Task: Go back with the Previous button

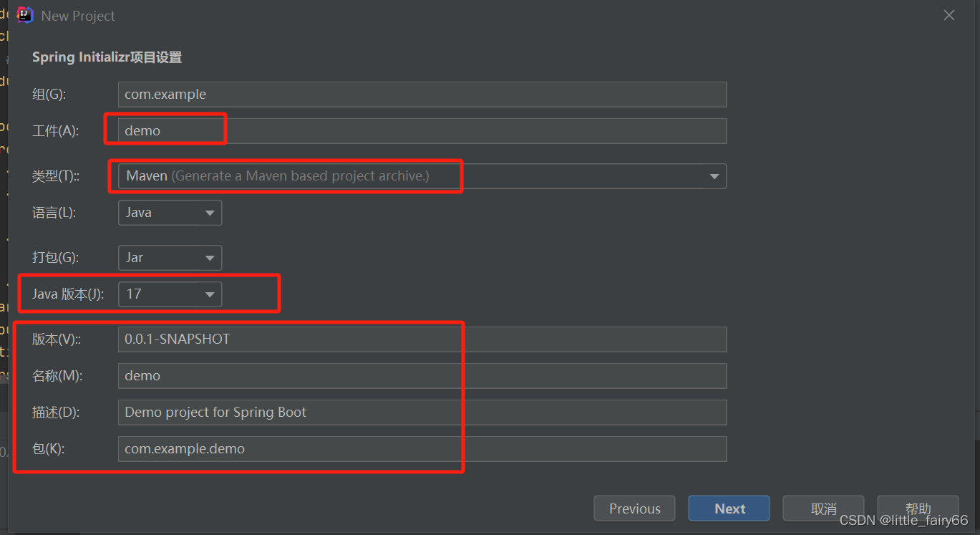Action: point(634,509)
